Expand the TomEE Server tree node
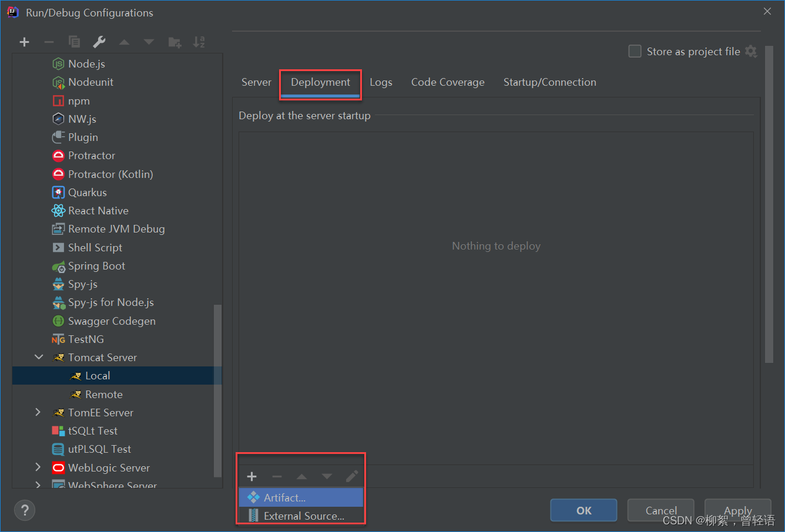 (x=38, y=412)
